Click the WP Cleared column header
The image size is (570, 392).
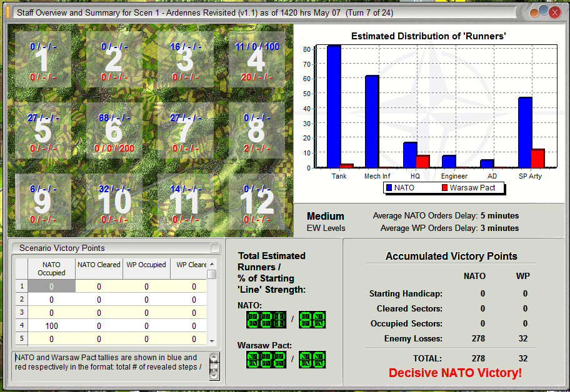tap(189, 269)
